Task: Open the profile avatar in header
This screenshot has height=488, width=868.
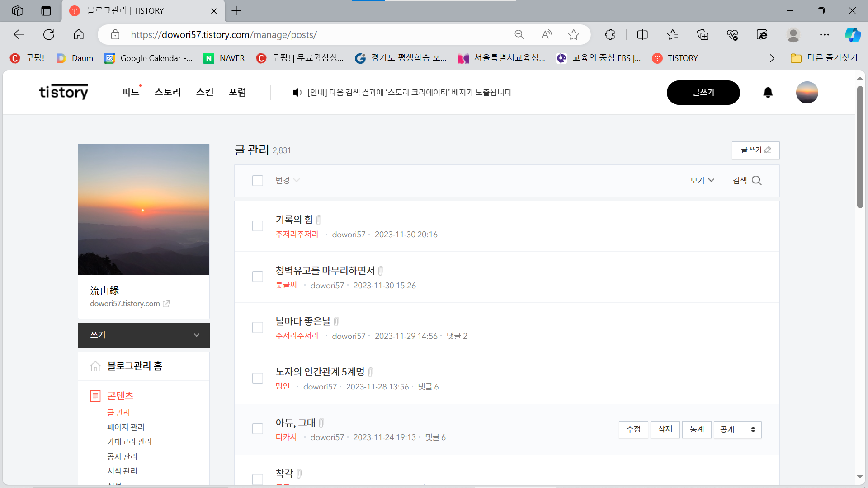Action: 807,93
